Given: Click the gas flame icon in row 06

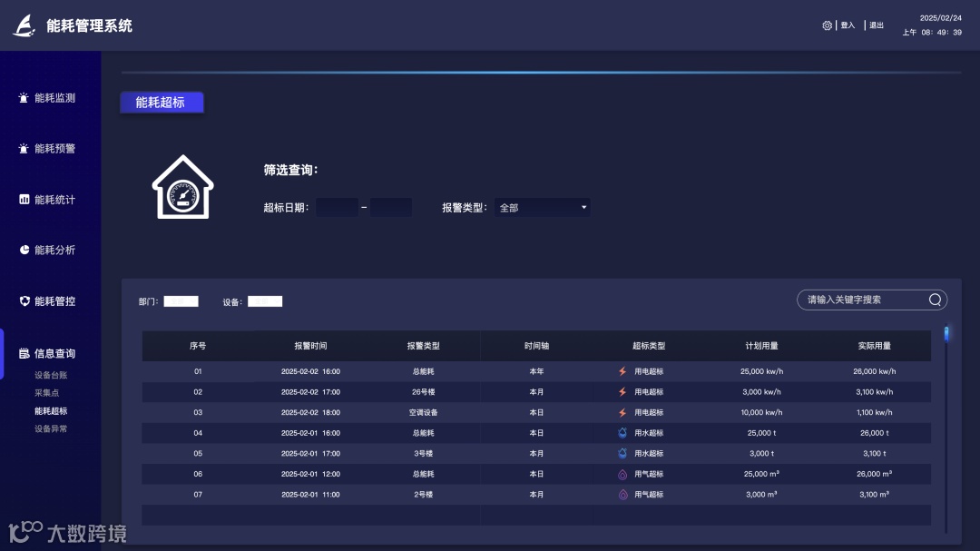Looking at the screenshot, I should 622,474.
